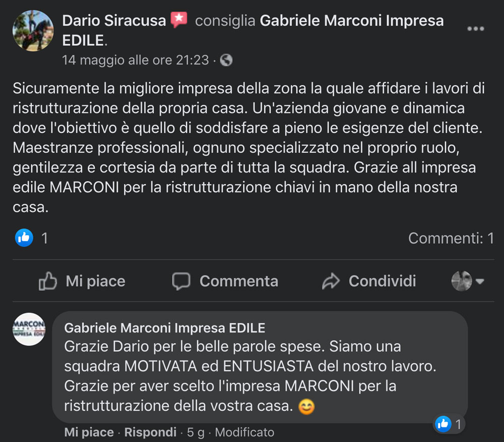Screen dimensions: 504x442
Task: Click the globe public privacy icon
Action: pos(227,60)
